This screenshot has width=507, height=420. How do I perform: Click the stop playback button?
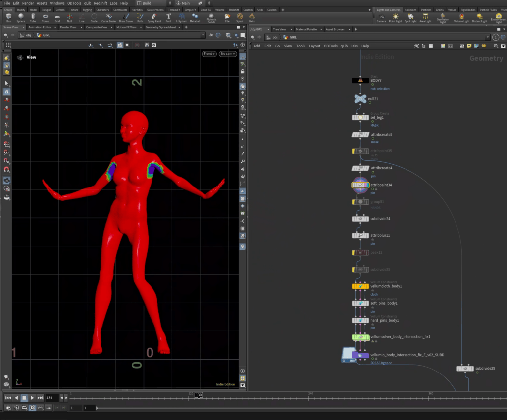[24, 398]
